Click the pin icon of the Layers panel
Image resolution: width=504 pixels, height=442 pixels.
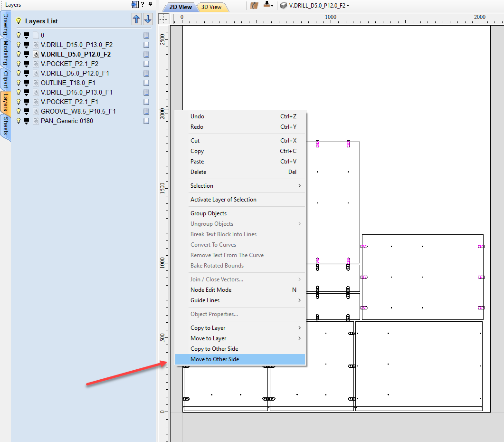(150, 4)
